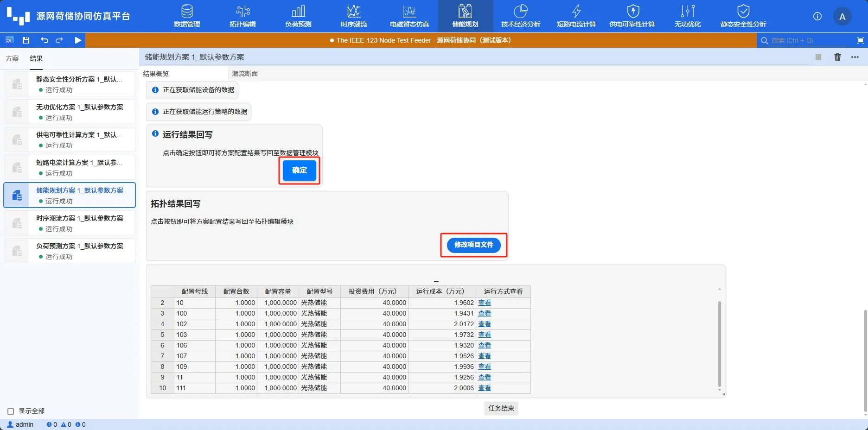
Task: Click the 配置母线 column header
Action: tap(195, 291)
